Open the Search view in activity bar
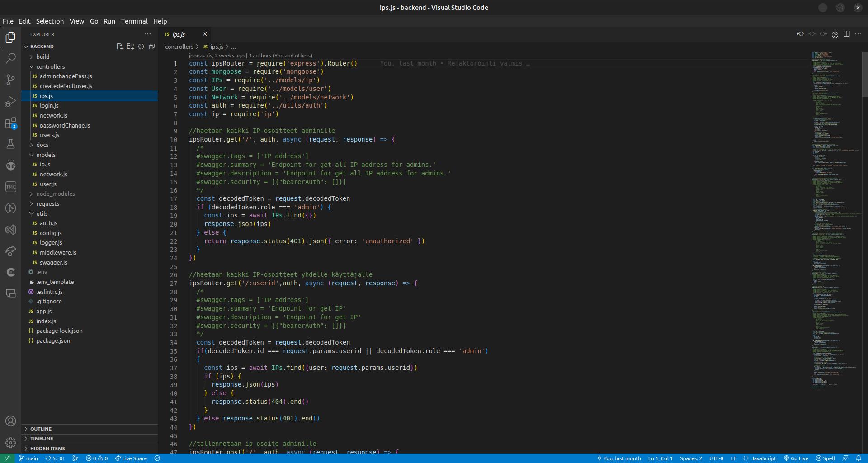Image resolution: width=868 pixels, height=463 pixels. click(x=10, y=58)
